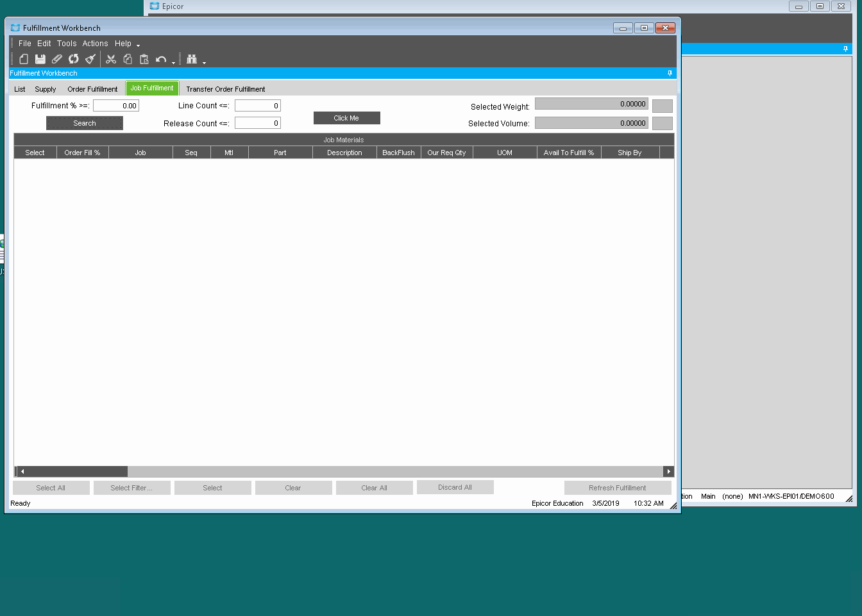Click the Our Req Qty column header

click(446, 153)
